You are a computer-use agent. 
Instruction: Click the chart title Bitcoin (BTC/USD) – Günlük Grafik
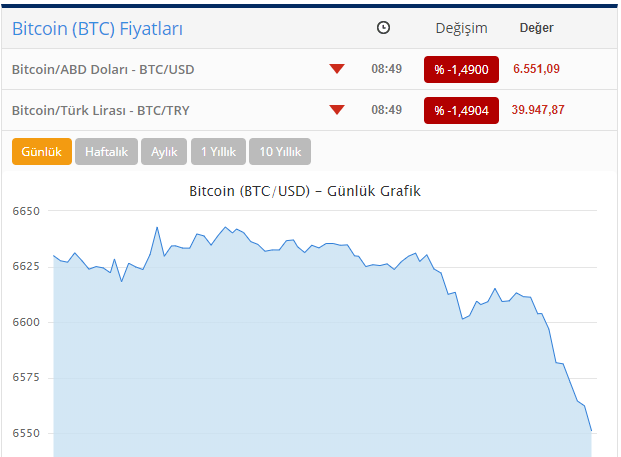305,191
